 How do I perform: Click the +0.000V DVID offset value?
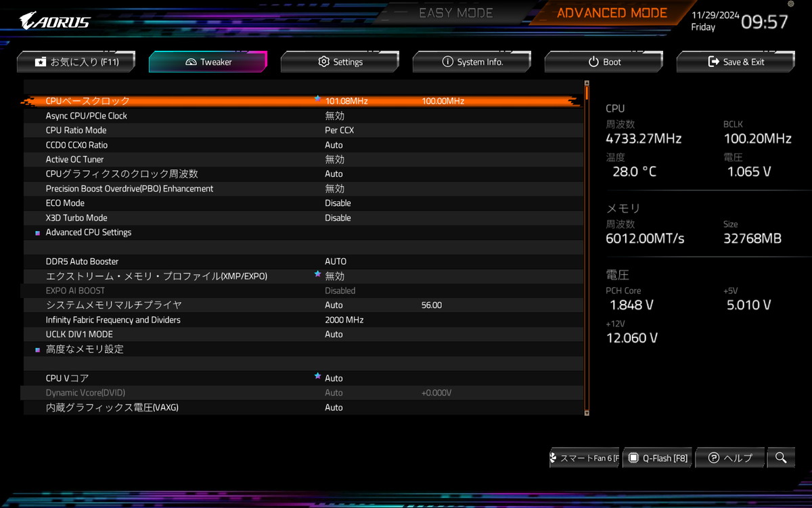[436, 393]
